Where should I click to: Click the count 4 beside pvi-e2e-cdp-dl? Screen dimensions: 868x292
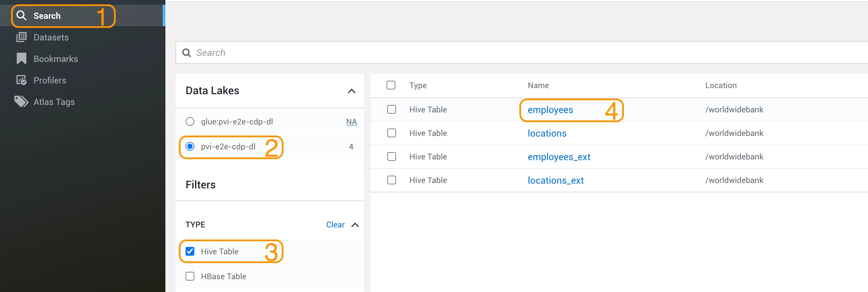(351, 146)
